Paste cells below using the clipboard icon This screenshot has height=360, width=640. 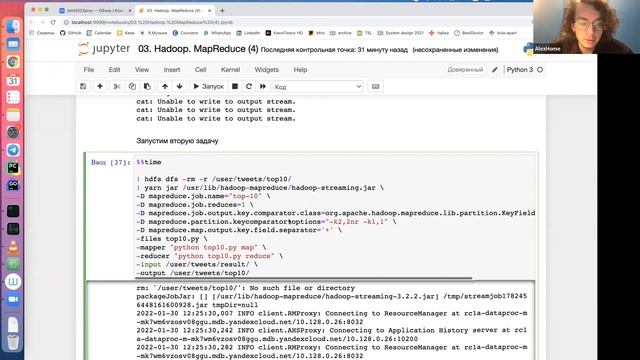pyautogui.click(x=147, y=87)
